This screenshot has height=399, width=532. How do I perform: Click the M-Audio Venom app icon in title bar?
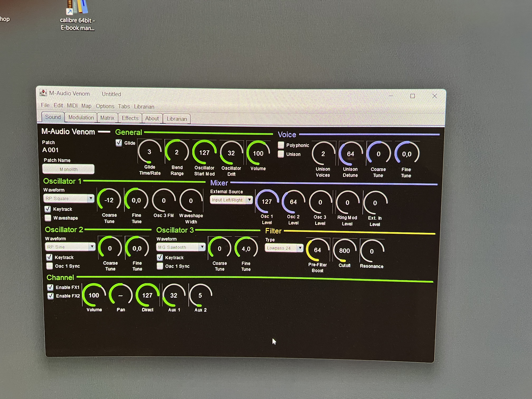(43, 93)
